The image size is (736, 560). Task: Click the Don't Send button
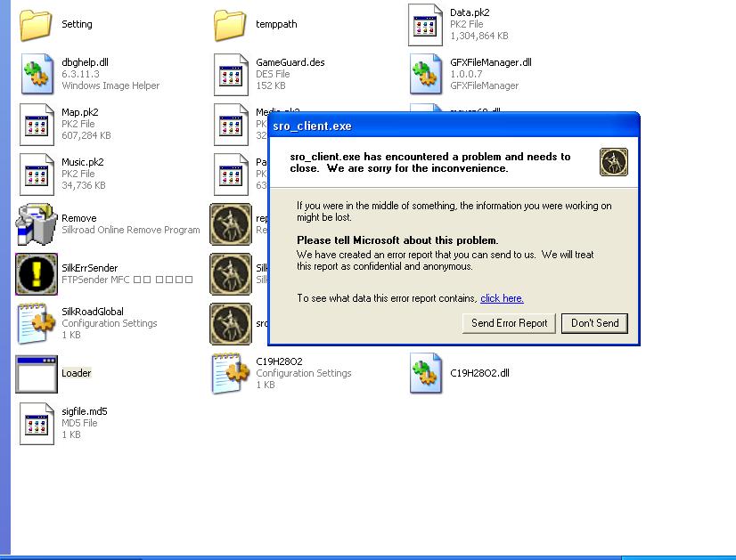[x=594, y=323]
